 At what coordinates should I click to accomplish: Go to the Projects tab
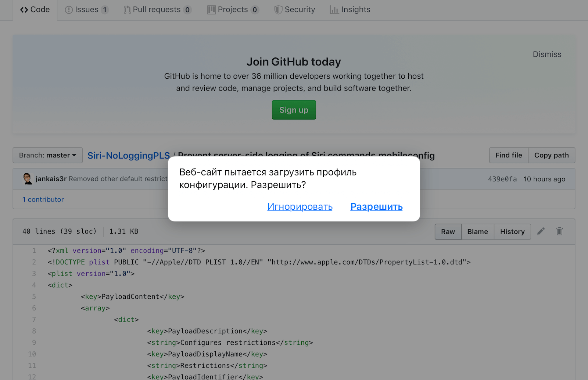click(233, 10)
